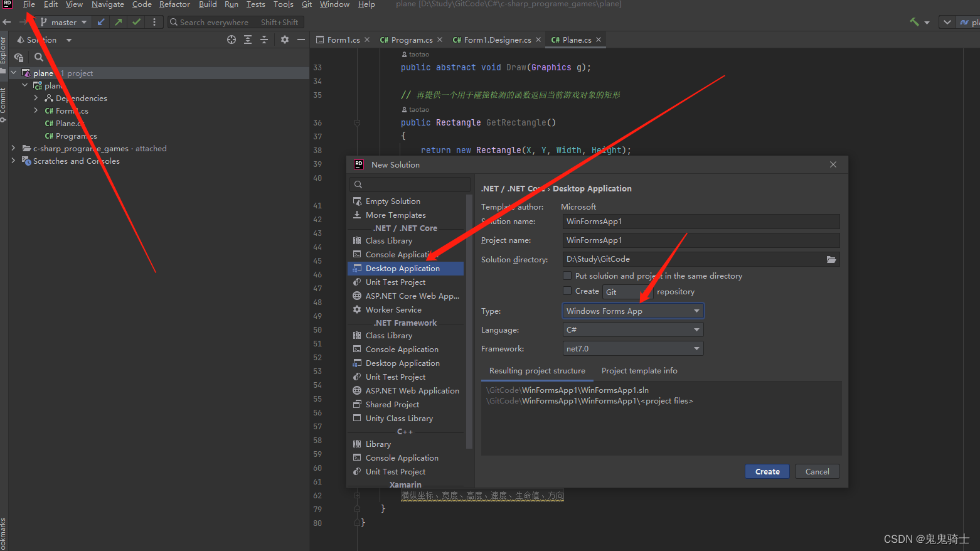Switch to the Form1.cs editor tab
980x551 pixels.
click(343, 40)
